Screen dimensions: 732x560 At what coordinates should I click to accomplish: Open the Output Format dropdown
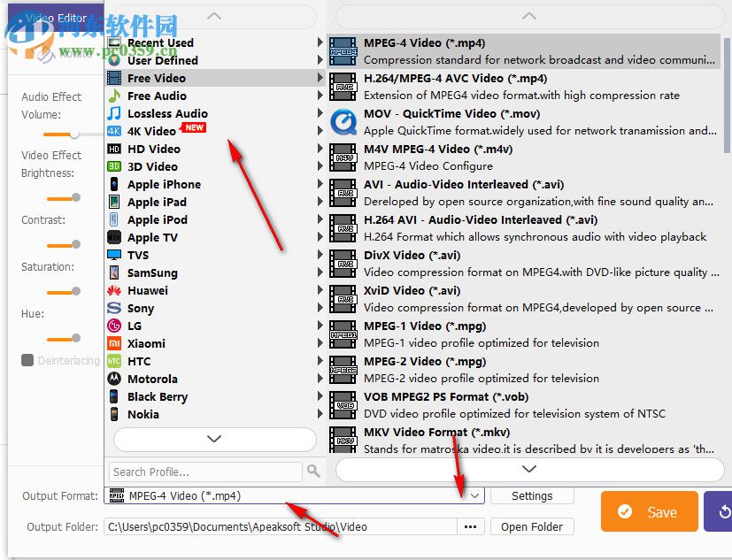pyautogui.click(x=473, y=495)
